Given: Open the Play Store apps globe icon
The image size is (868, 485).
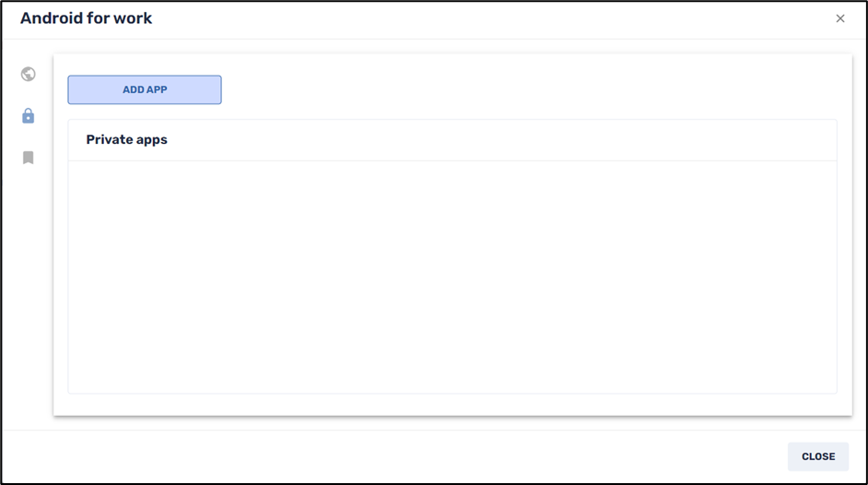Looking at the screenshot, I should 29,75.
